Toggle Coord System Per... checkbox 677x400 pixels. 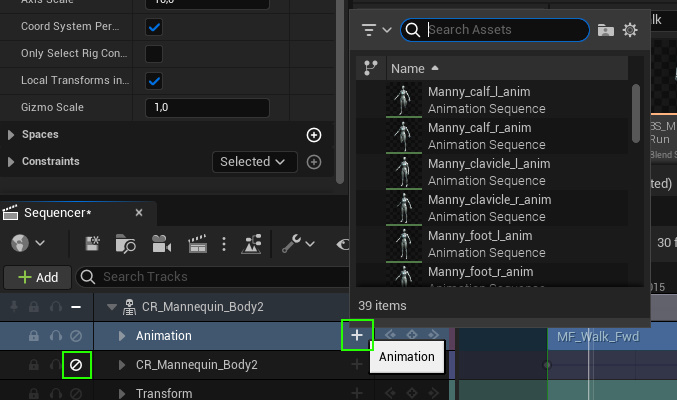[x=154, y=27]
